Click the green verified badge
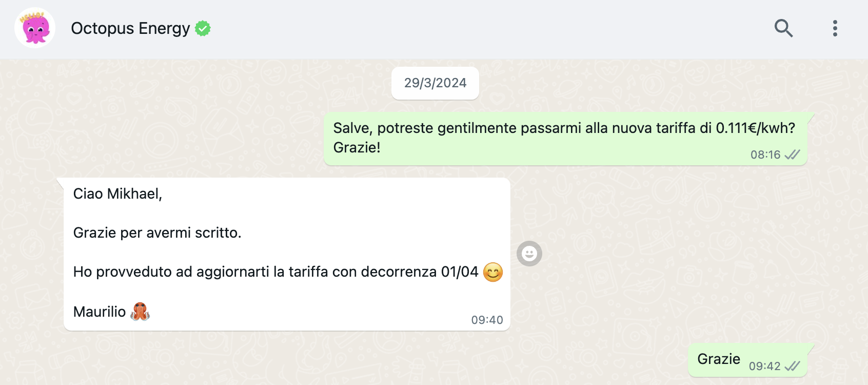The width and height of the screenshot is (868, 385). (x=203, y=28)
